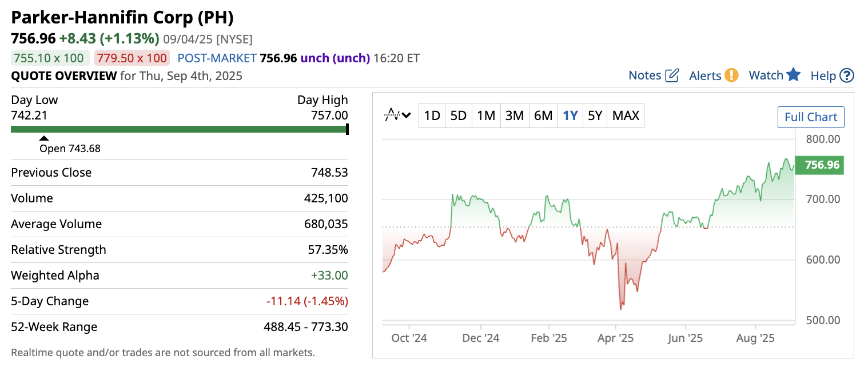This screenshot has width=868, height=367.
Task: Click the Relative Strength label
Action: point(59,250)
